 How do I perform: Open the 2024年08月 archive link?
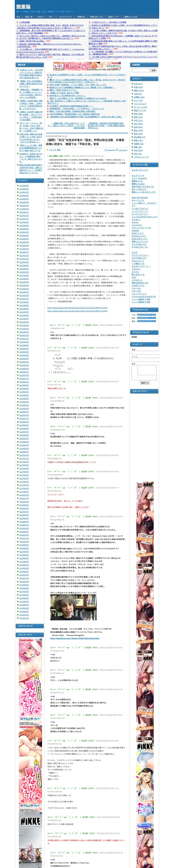(x=24, y=189)
